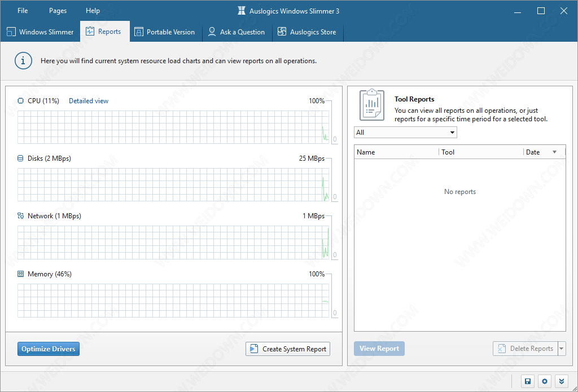
Task: Maximize the Windows Slimmer window
Action: click(x=541, y=11)
